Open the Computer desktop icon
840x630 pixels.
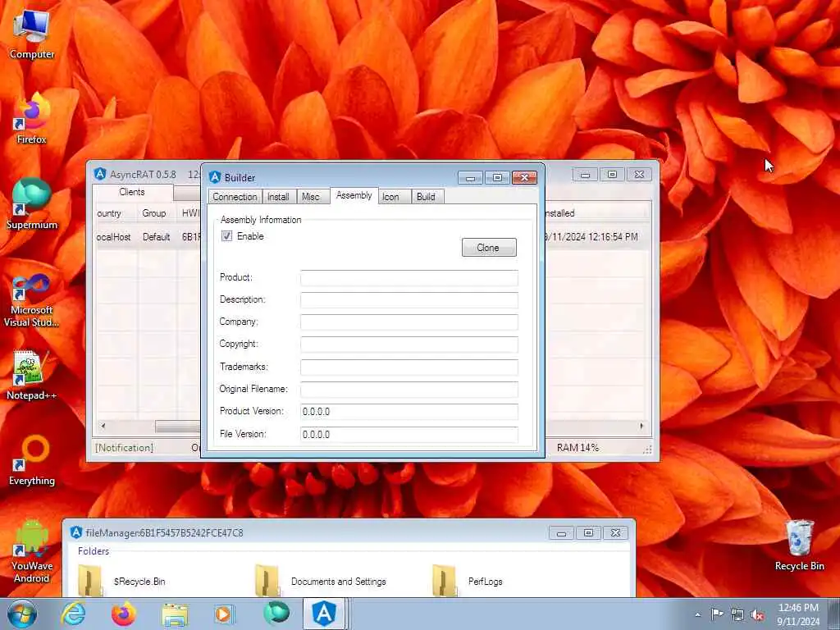click(32, 34)
